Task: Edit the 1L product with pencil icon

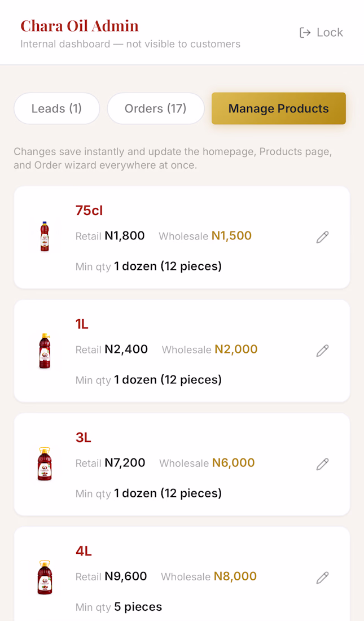Action: click(x=322, y=351)
